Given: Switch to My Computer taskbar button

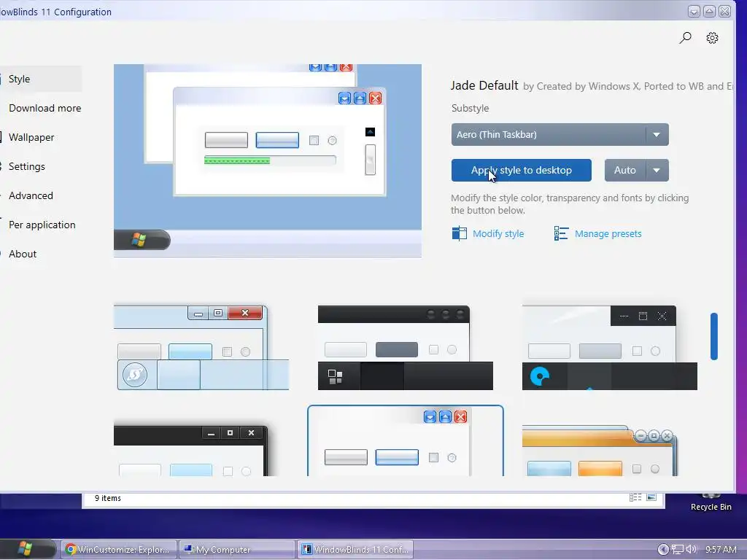Looking at the screenshot, I should [x=237, y=550].
